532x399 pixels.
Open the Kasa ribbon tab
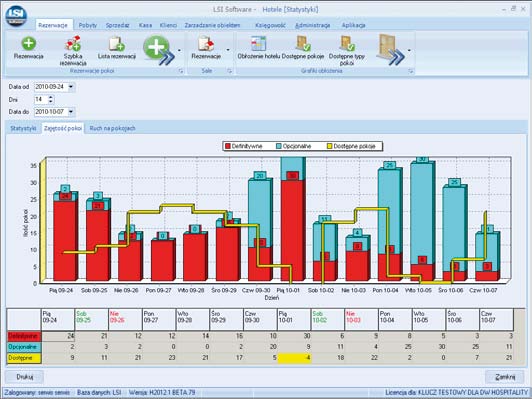(145, 25)
